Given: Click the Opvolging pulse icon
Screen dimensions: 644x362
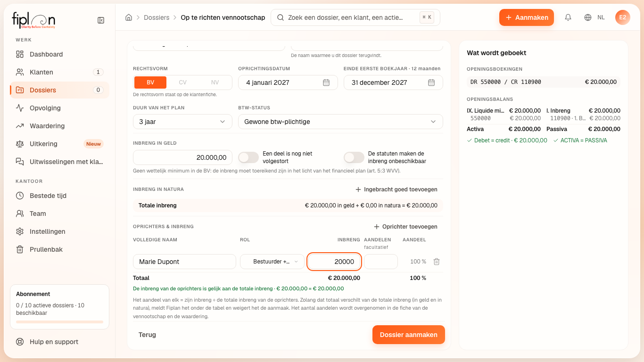Looking at the screenshot, I should click(x=20, y=108).
